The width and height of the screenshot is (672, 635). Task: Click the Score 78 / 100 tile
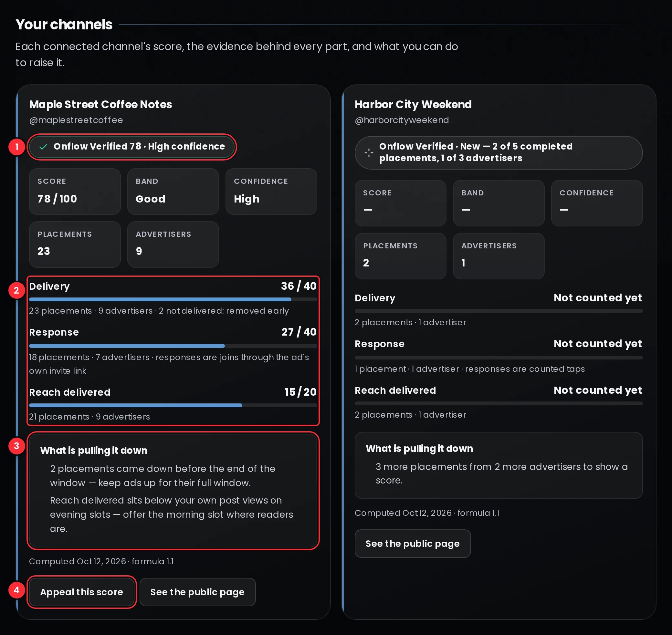tap(75, 192)
